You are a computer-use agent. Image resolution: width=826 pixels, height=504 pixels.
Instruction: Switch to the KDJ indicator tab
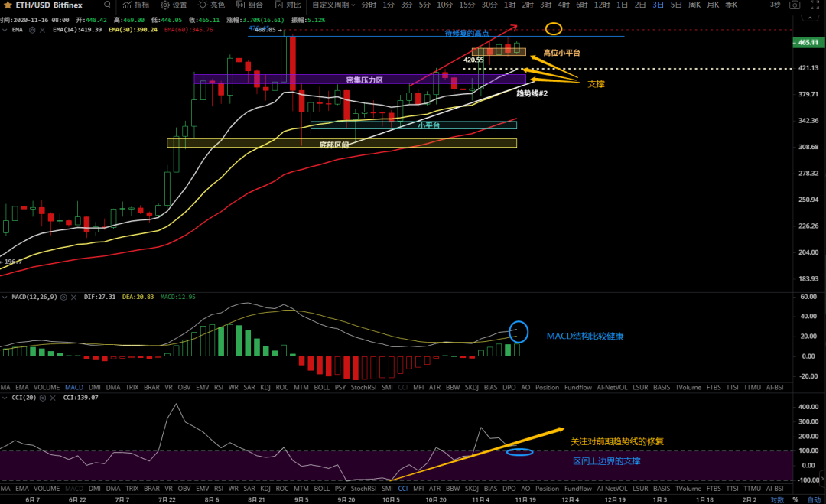(265, 388)
